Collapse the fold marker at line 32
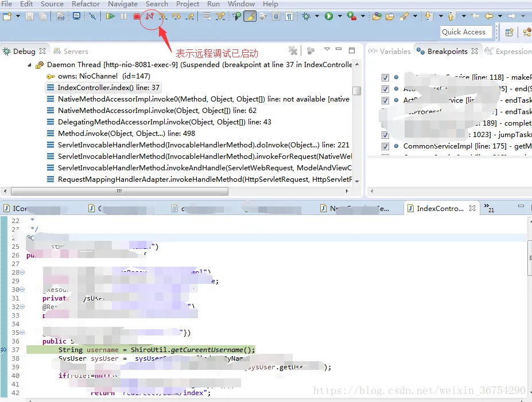532x402 pixels. pyautogui.click(x=22, y=307)
